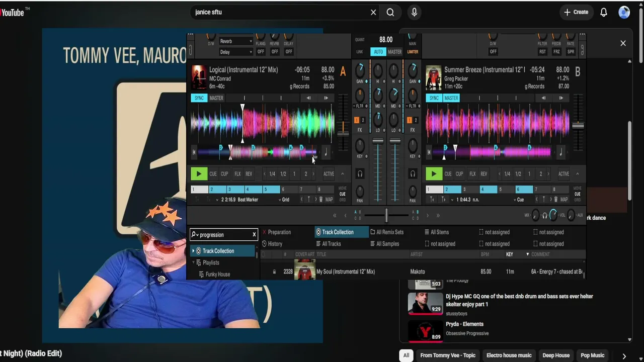Start playback on deck A

coord(199,174)
